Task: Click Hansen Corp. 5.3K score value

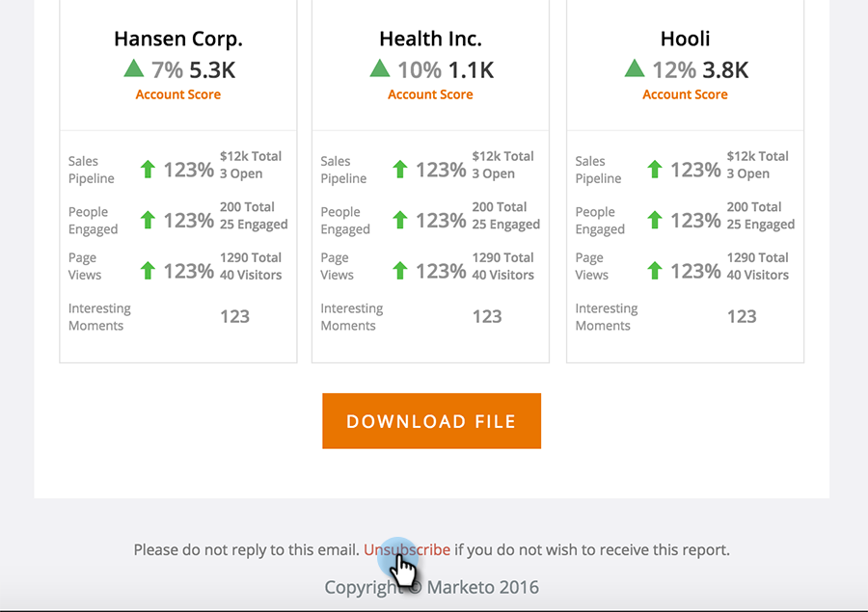Action: click(212, 70)
